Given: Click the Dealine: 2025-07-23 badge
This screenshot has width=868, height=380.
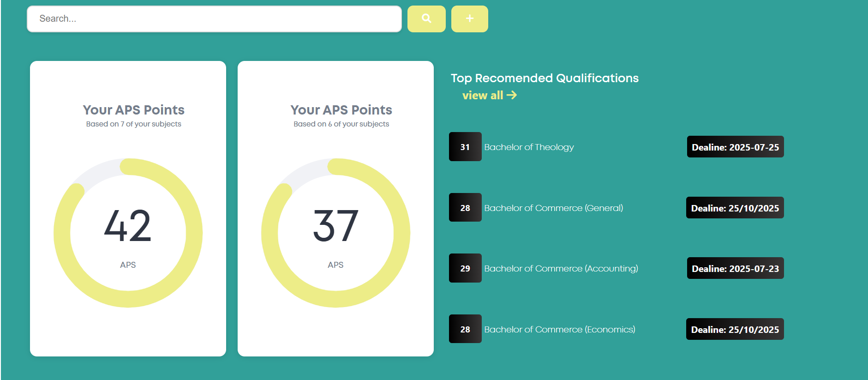Looking at the screenshot, I should point(735,268).
